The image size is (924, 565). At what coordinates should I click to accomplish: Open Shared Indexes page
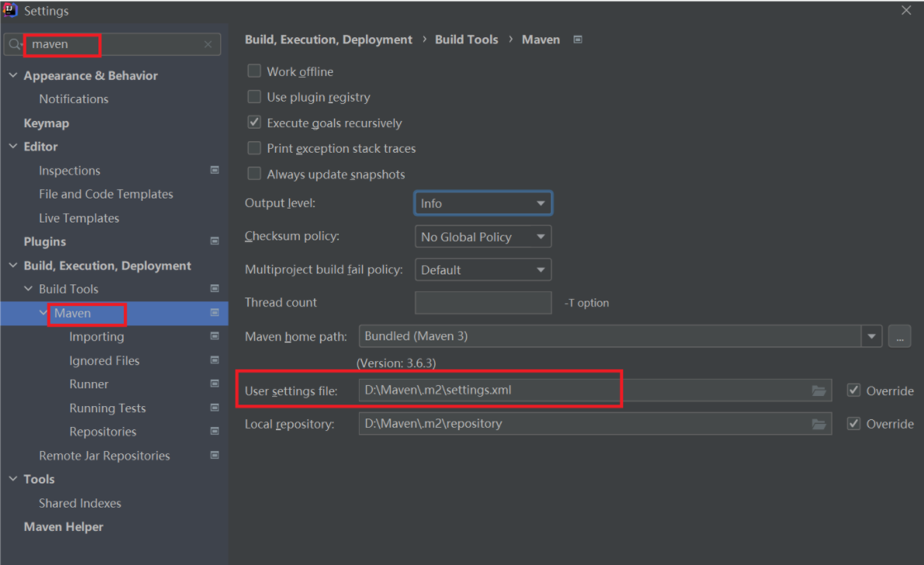80,503
